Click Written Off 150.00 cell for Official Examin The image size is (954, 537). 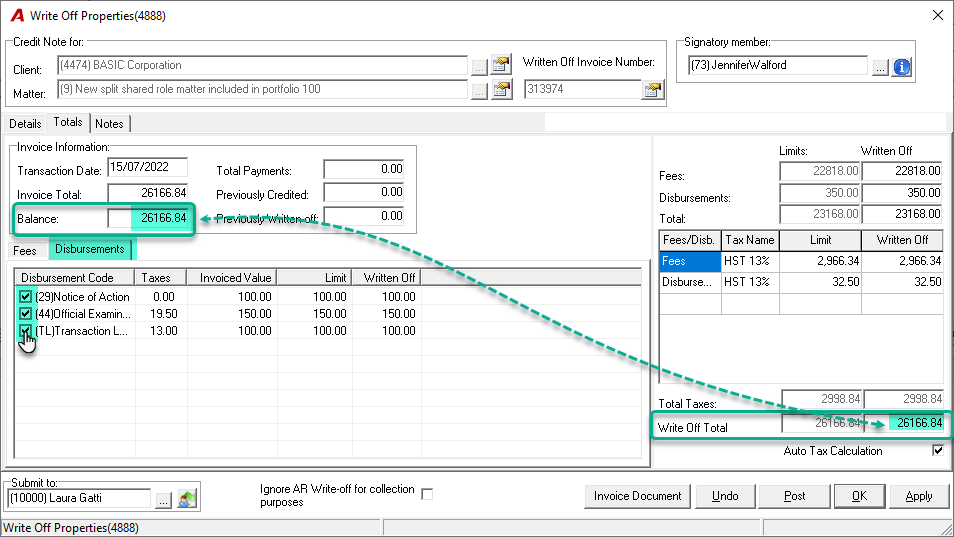tap(387, 314)
